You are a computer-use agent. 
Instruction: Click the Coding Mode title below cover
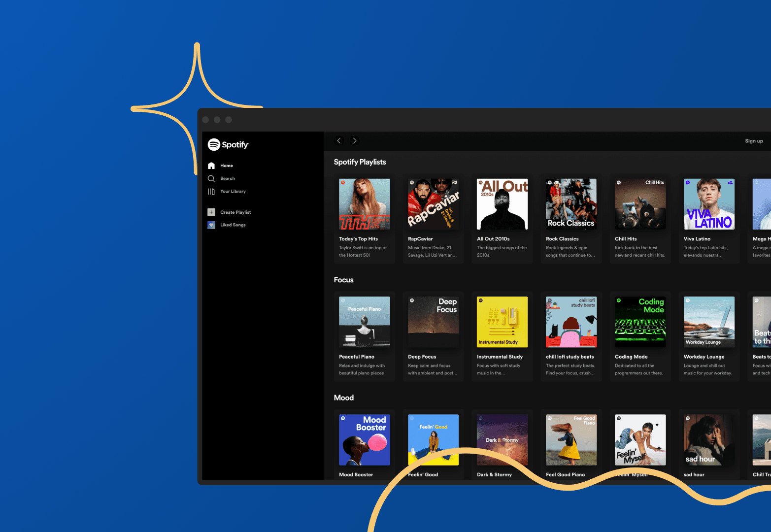click(x=631, y=357)
